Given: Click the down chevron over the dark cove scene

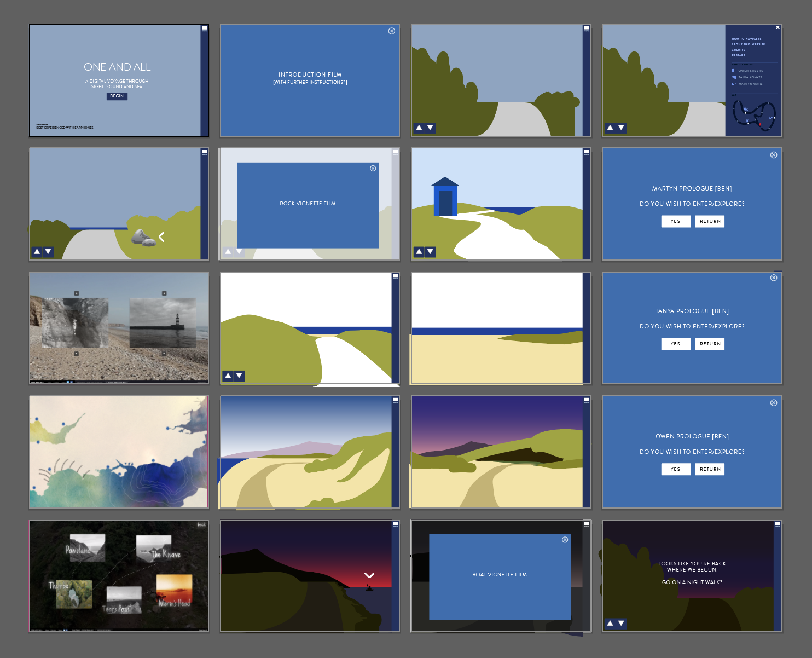Looking at the screenshot, I should pos(369,575).
